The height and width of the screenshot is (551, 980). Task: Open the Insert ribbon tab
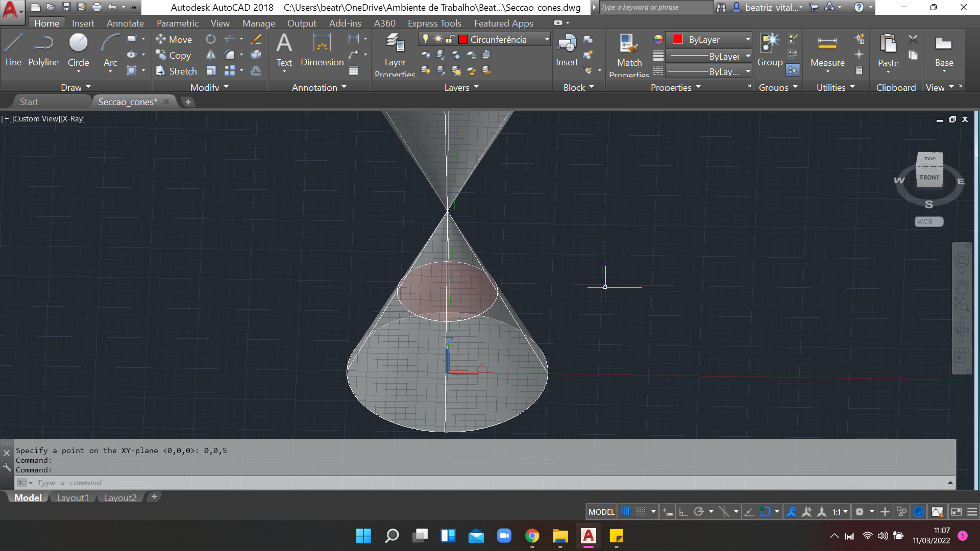click(83, 23)
